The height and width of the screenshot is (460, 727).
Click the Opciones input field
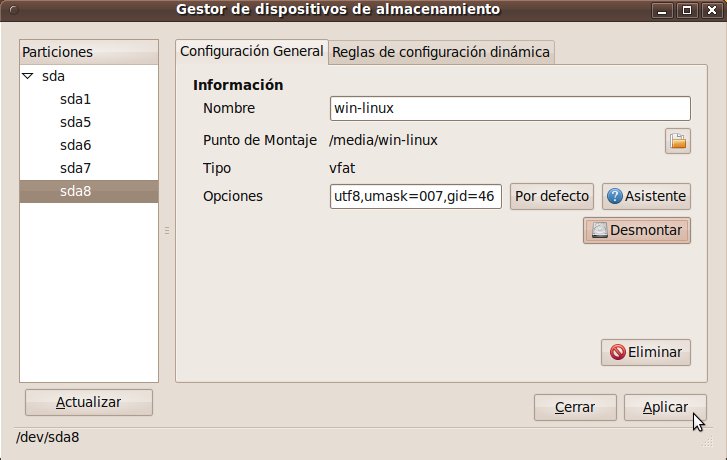415,196
